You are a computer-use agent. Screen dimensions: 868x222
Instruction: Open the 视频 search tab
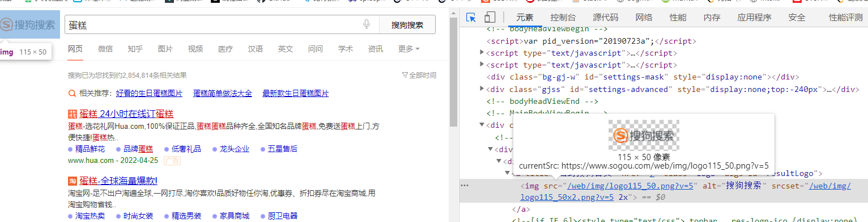[195, 49]
